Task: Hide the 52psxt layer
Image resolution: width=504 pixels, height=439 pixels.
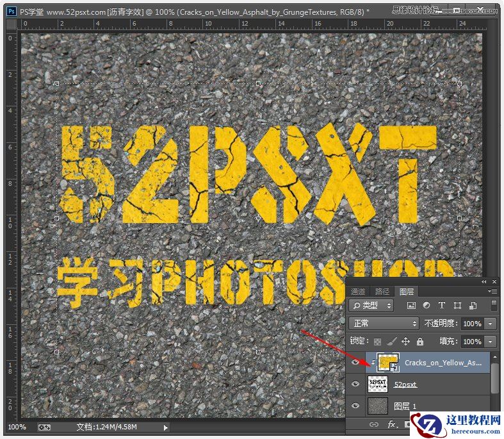Action: (355, 384)
